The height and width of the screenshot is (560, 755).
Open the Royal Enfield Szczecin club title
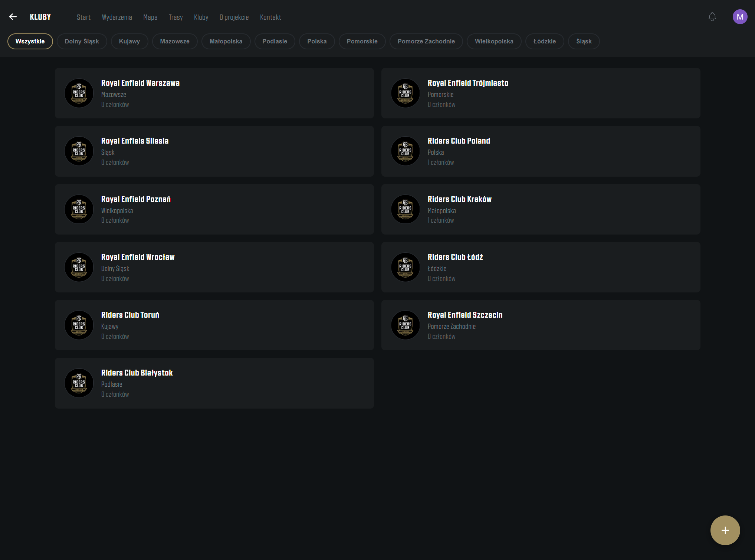coord(465,315)
